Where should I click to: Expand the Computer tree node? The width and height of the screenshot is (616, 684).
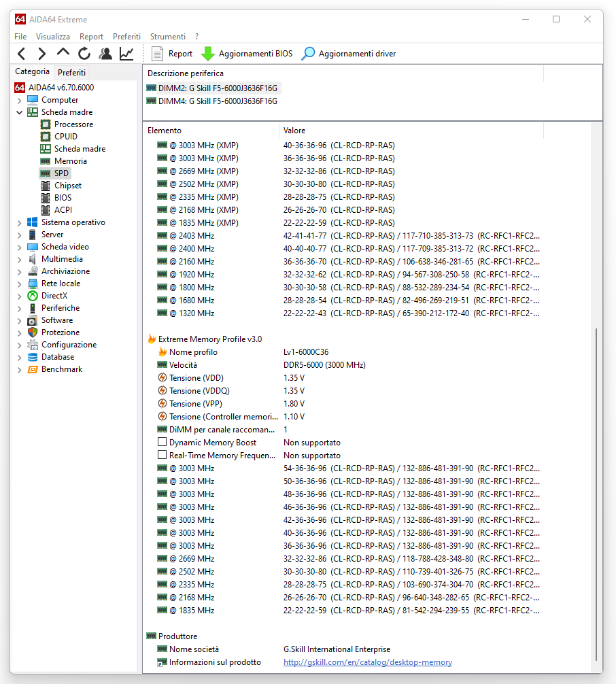click(19, 101)
